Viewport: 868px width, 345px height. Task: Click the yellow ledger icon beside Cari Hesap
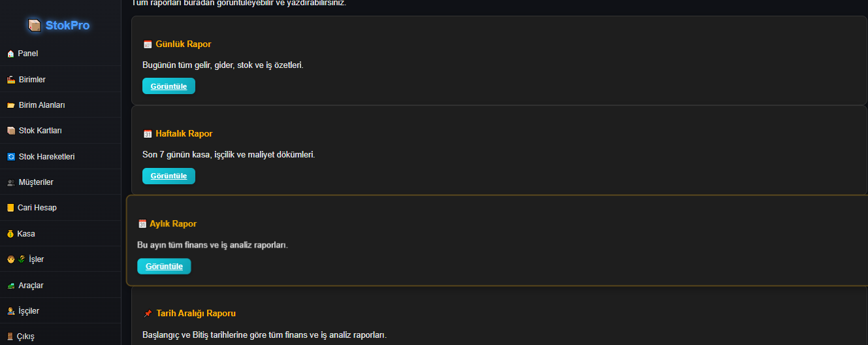pyautogui.click(x=10, y=208)
